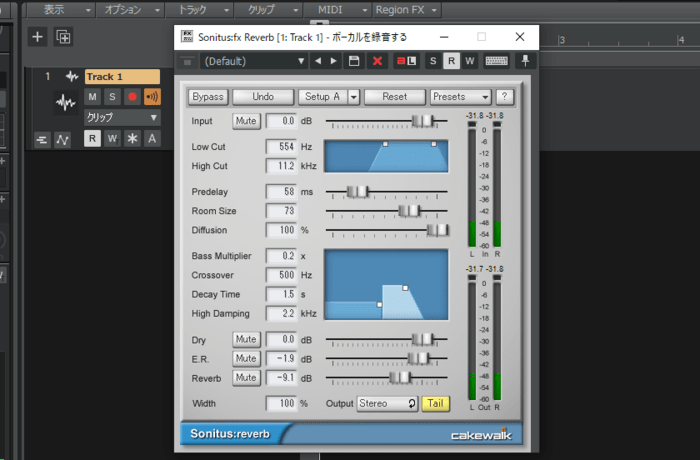Pin the plugin window with pushpin icon

pos(525,61)
